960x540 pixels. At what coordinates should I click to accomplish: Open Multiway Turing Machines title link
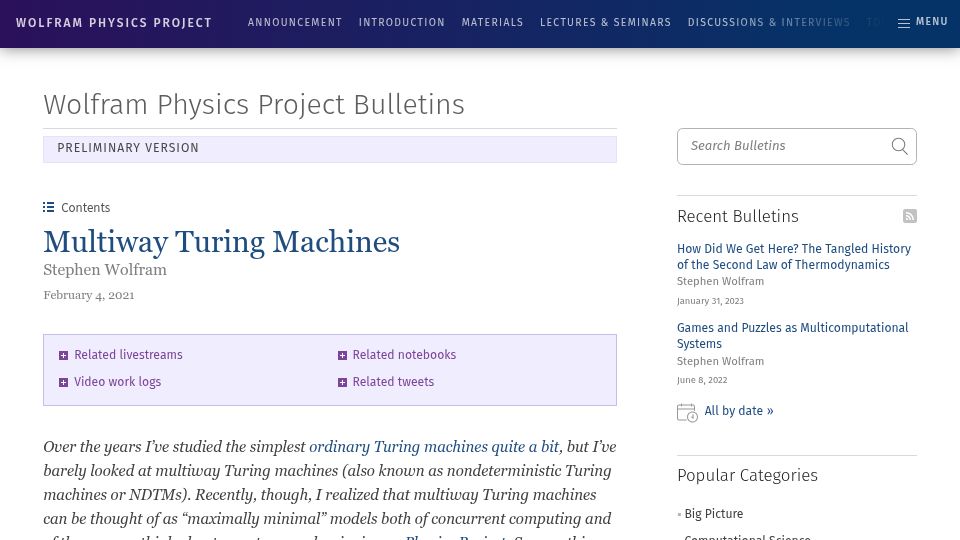click(222, 242)
